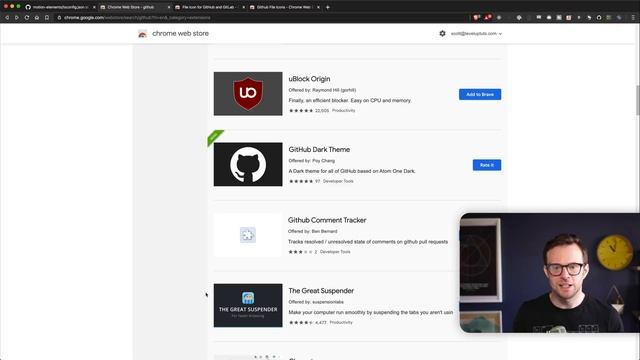Click 'Make your computer run smoothly' description
The width and height of the screenshot is (640, 360).
point(371,312)
